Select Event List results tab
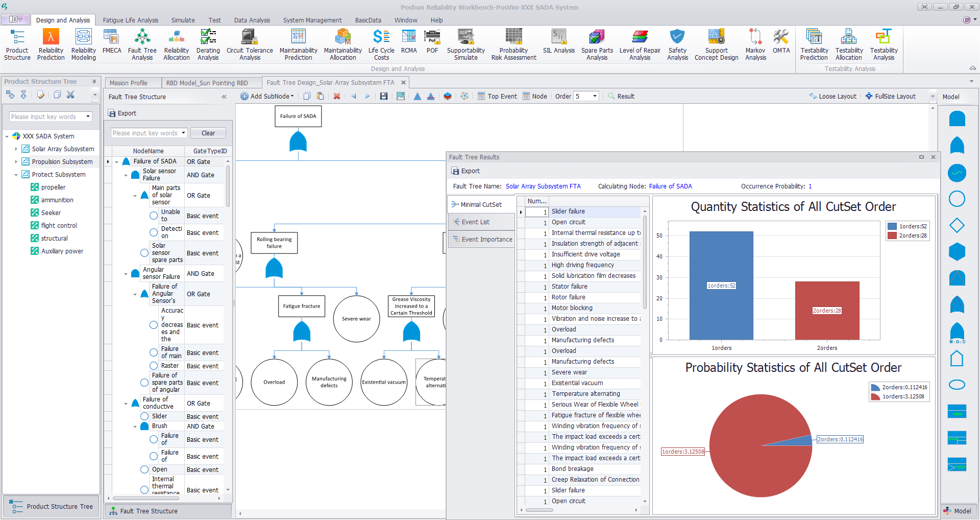This screenshot has width=980, height=520. point(481,222)
